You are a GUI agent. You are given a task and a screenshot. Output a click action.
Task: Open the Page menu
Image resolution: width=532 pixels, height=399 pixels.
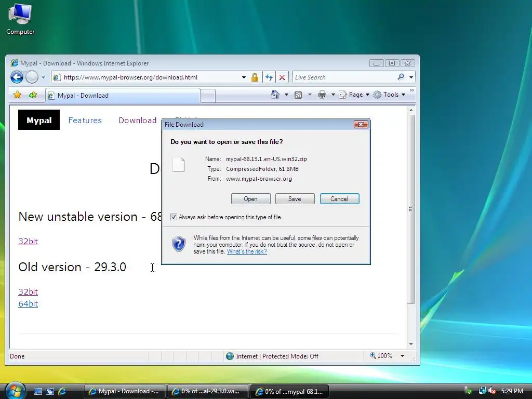coord(354,95)
